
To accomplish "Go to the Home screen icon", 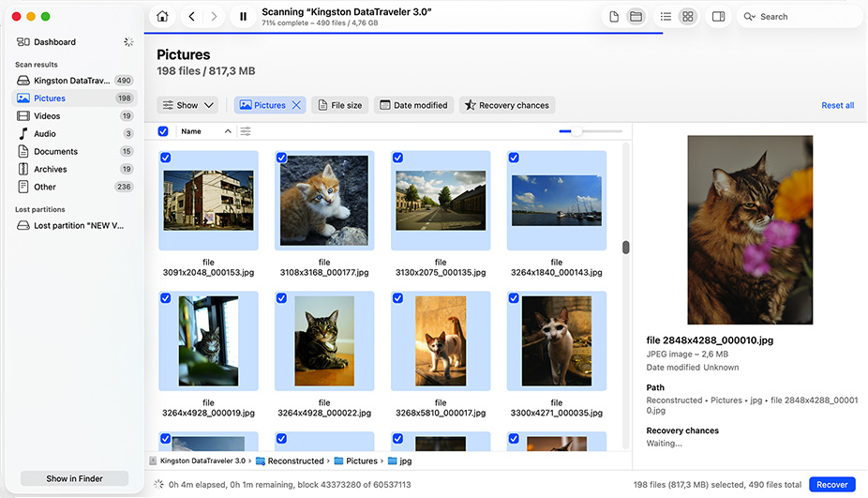I will [x=162, y=17].
